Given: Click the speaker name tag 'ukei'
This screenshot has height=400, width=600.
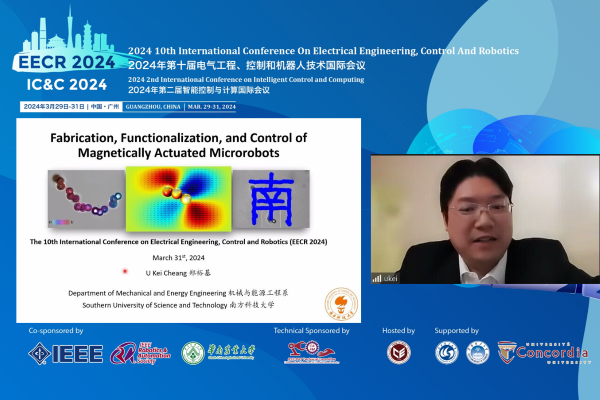Looking at the screenshot, I should [391, 279].
